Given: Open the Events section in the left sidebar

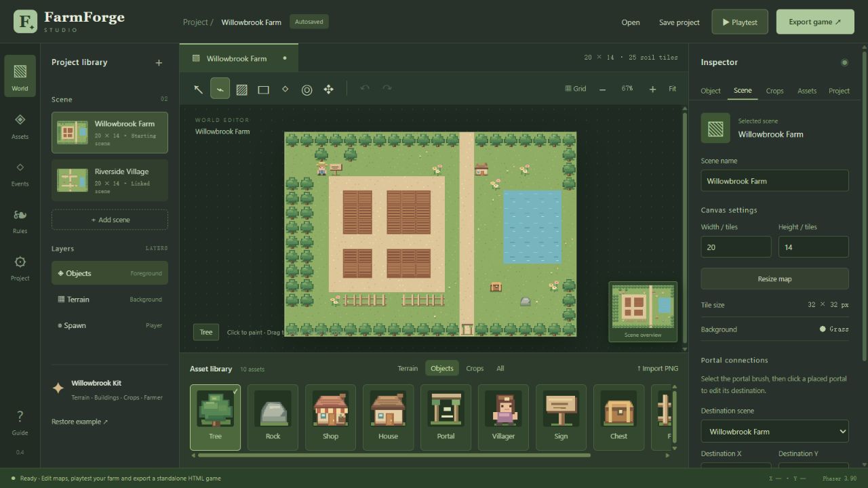Looking at the screenshot, I should tap(20, 174).
